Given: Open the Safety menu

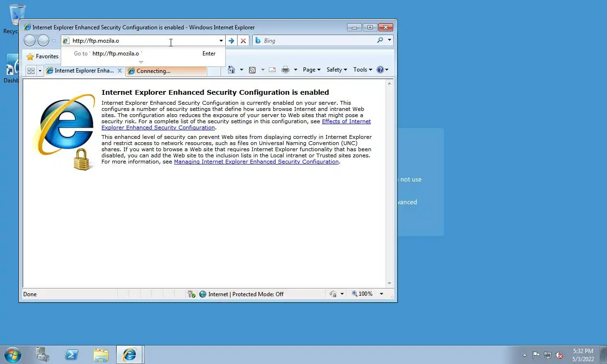Looking at the screenshot, I should (x=337, y=70).
